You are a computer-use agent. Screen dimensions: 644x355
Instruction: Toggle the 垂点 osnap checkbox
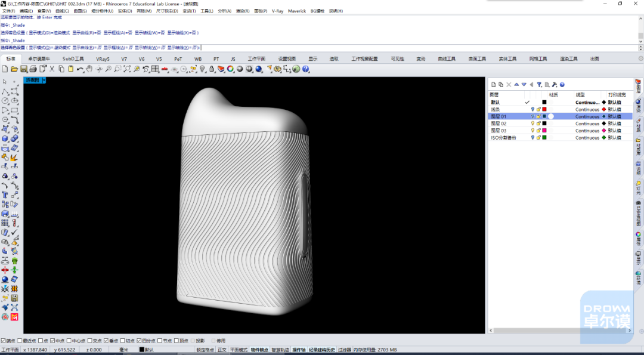click(106, 341)
